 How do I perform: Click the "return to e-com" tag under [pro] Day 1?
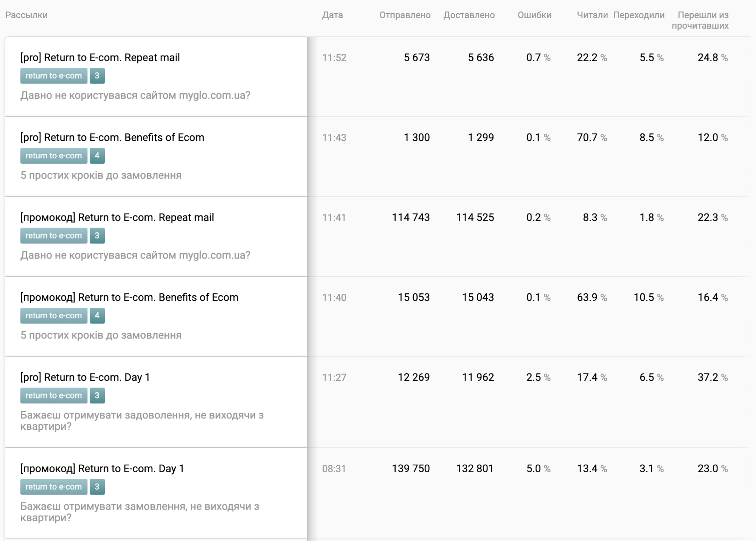pyautogui.click(x=54, y=395)
